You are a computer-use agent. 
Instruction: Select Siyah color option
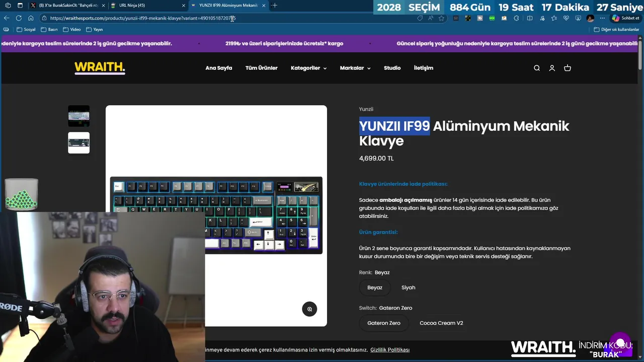pos(409,288)
